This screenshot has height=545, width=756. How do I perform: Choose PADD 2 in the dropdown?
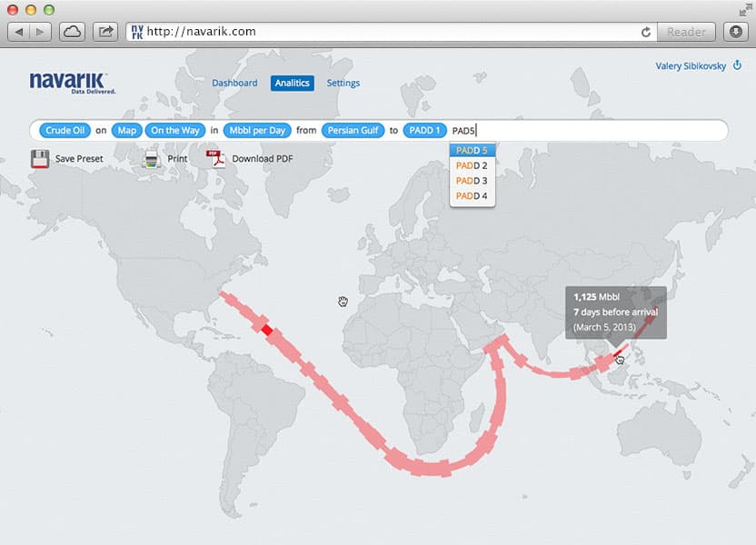click(472, 165)
